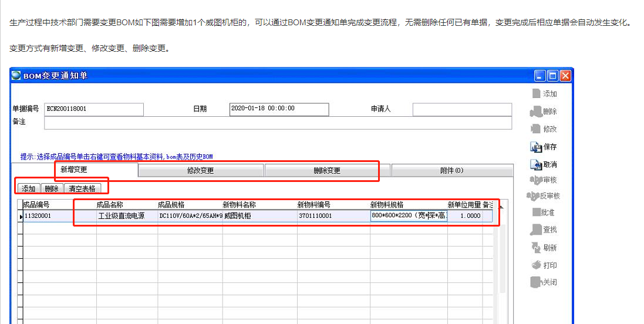This screenshot has width=644, height=324.
Task: Click the 申请人 input field
Action: (462, 109)
